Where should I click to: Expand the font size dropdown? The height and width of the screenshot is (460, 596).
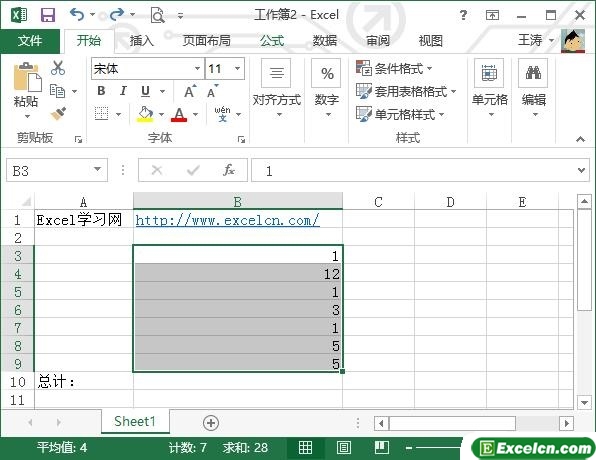(238, 69)
